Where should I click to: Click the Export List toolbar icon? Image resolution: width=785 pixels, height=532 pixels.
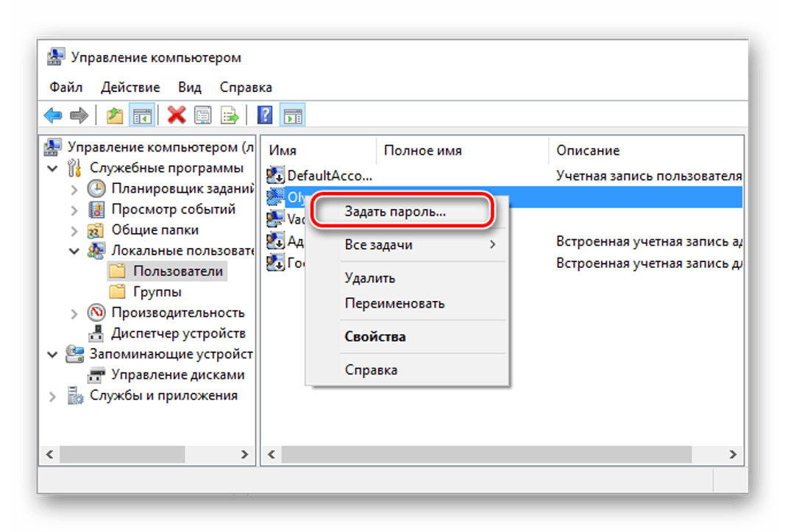230,115
